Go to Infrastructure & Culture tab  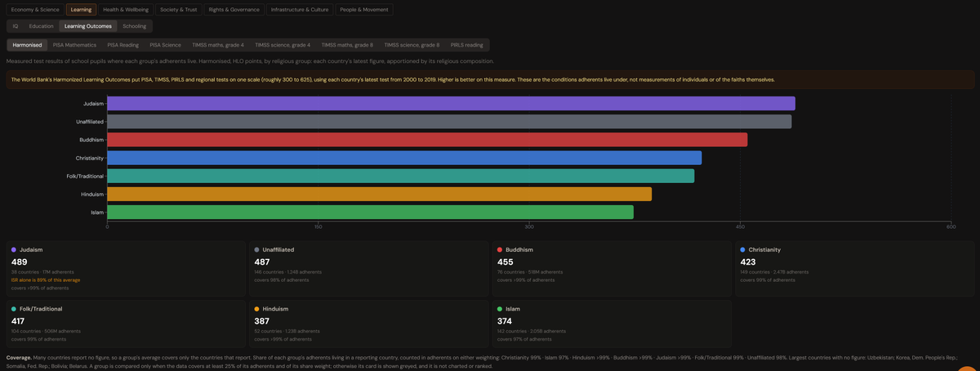pyautogui.click(x=300, y=10)
